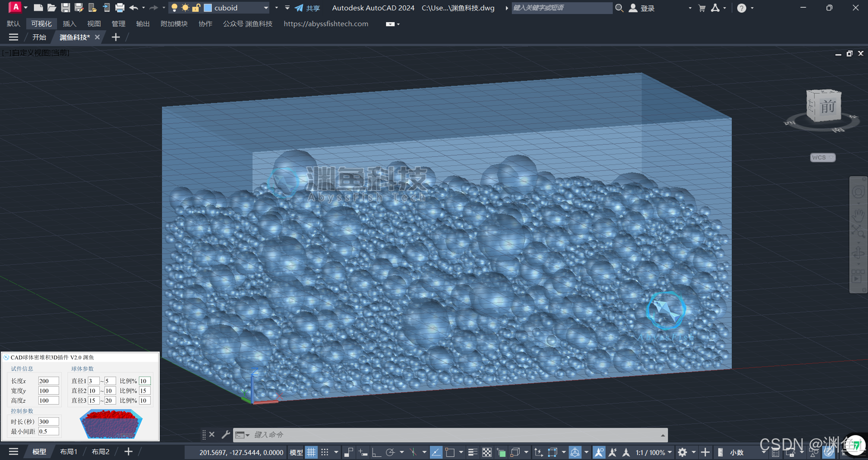The height and width of the screenshot is (460, 868).
Task: Open the Undo history dropdown arrow
Action: point(143,8)
